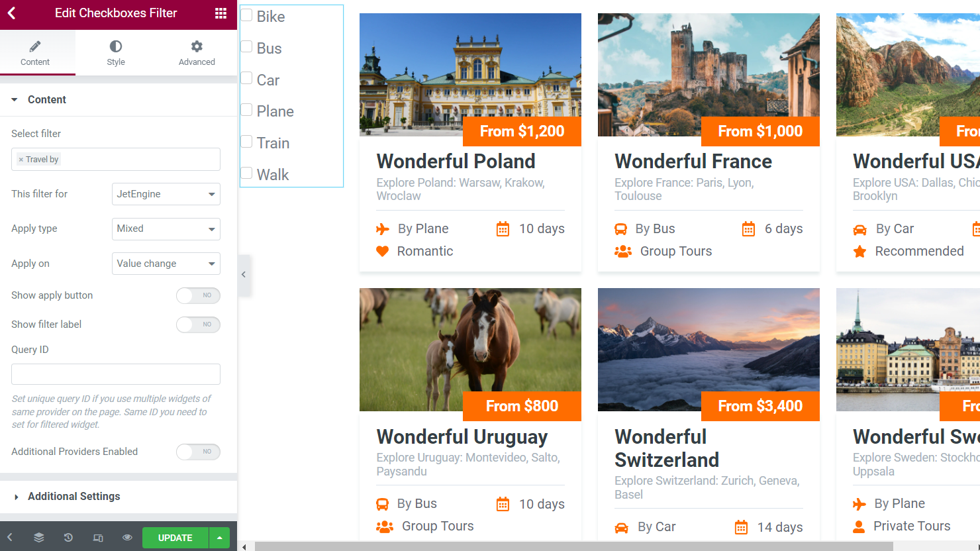Click the car icon on Switzerland card
Image resolution: width=980 pixels, height=551 pixels.
[x=621, y=528]
